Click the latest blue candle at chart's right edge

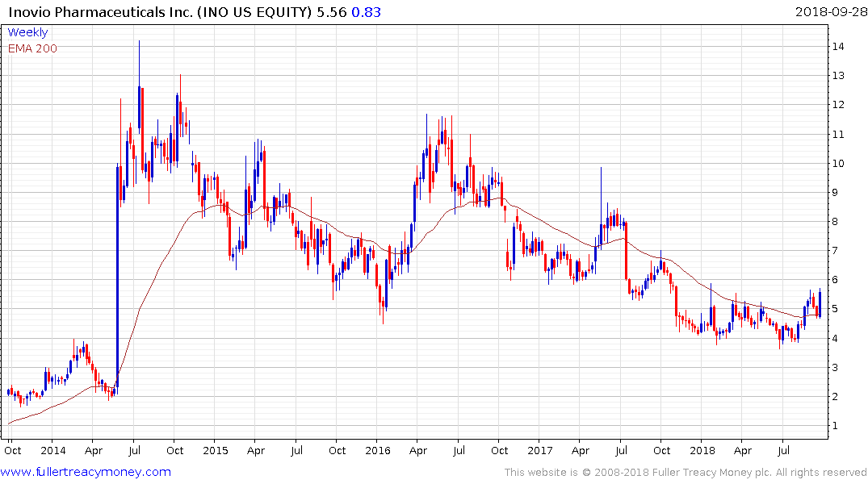(x=820, y=303)
